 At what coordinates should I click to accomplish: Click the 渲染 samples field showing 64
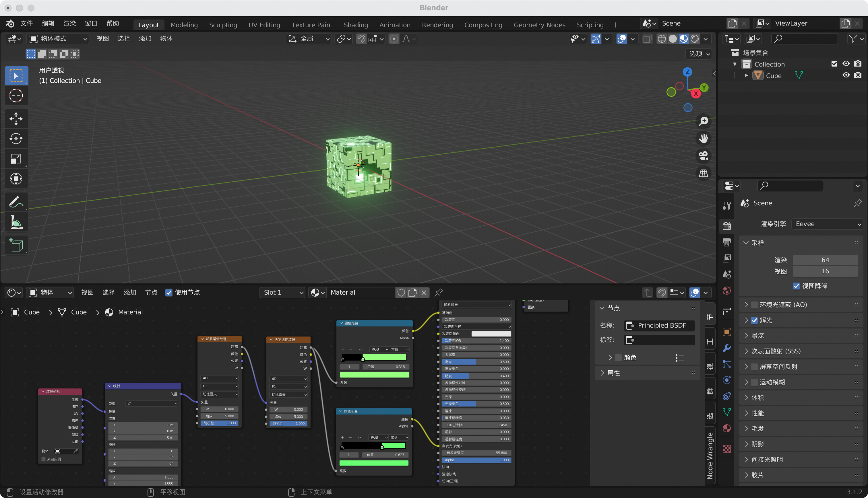pos(825,260)
